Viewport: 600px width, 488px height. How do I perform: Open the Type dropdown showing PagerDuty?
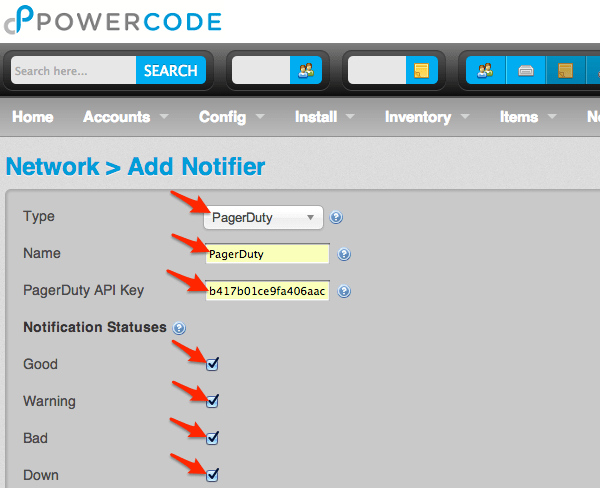[x=263, y=217]
